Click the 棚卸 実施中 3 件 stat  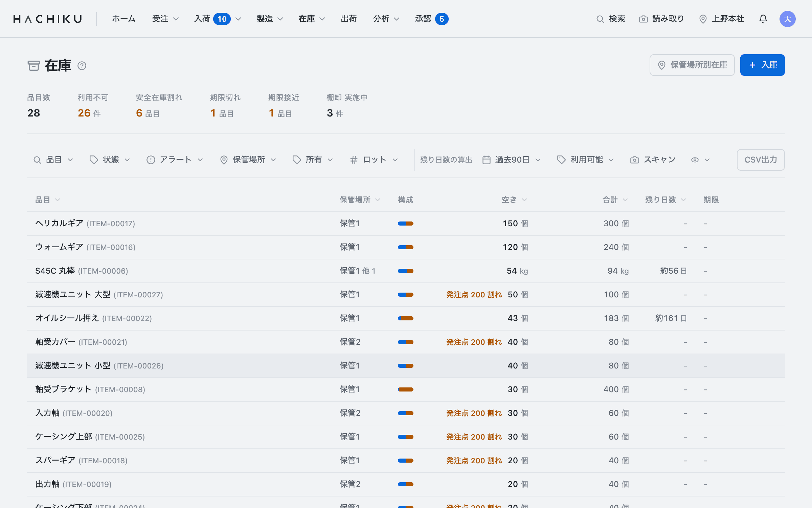coord(347,106)
